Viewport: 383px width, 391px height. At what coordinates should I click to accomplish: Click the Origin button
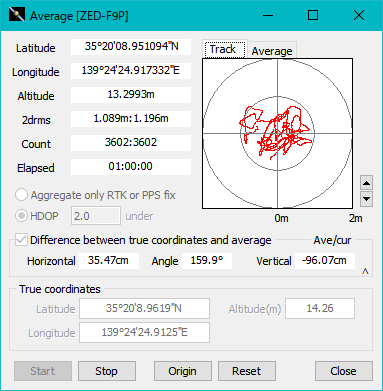pyautogui.click(x=183, y=371)
